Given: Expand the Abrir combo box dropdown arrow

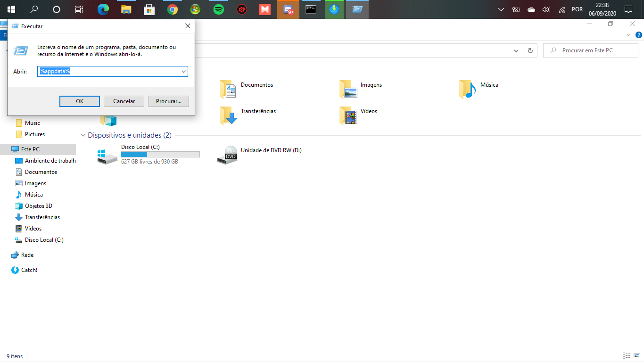Looking at the screenshot, I should click(x=183, y=71).
